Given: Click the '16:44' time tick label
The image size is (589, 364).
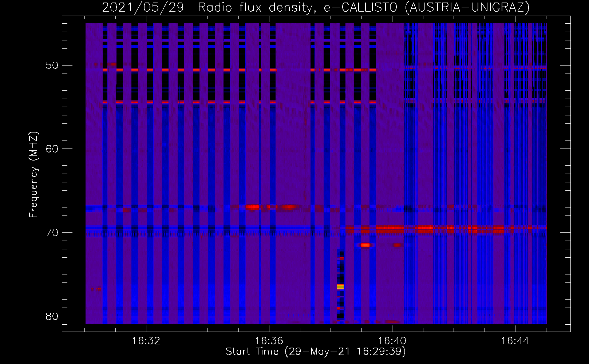Looking at the screenshot, I should coord(515,341).
